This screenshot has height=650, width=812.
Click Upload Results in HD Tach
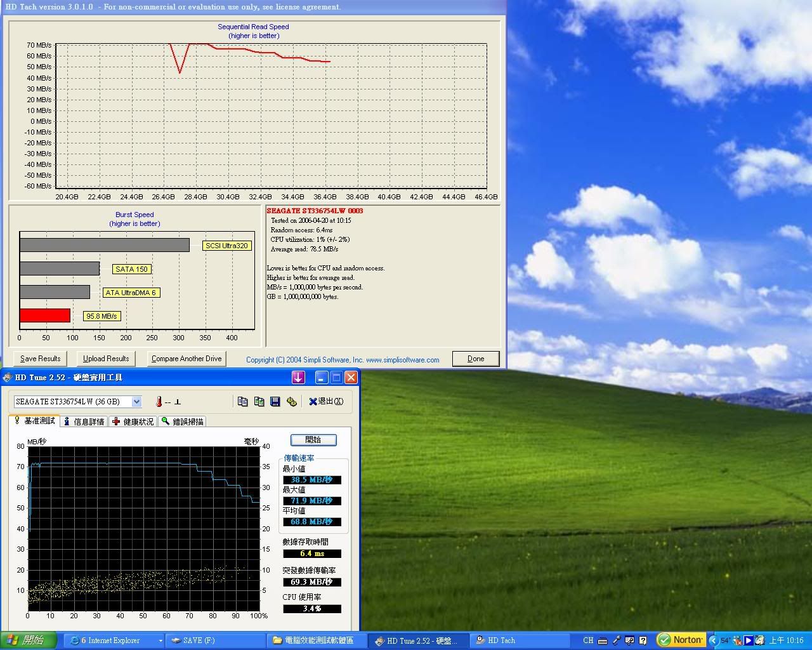point(106,359)
